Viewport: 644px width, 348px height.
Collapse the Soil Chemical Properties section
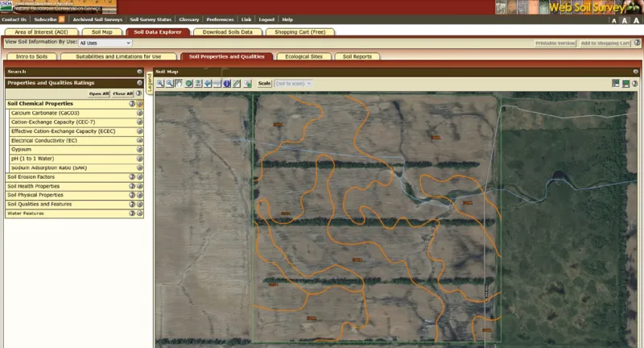coord(140,104)
